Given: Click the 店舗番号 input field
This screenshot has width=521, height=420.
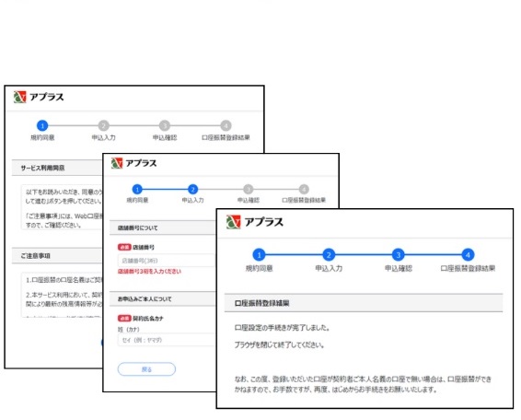Looking at the screenshot, I should click(x=167, y=261).
